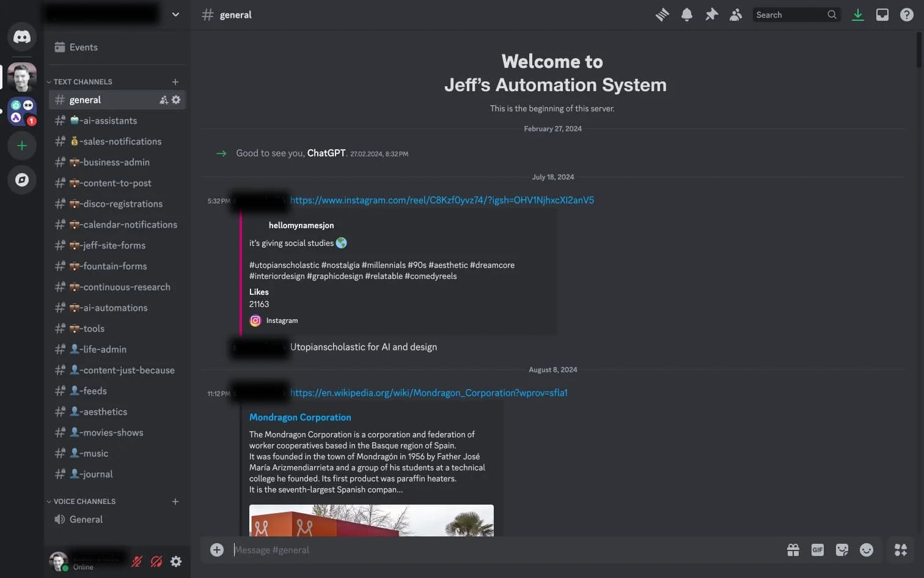924x578 pixels.
Task: Click the Instagram footer label in embed
Action: pos(282,320)
